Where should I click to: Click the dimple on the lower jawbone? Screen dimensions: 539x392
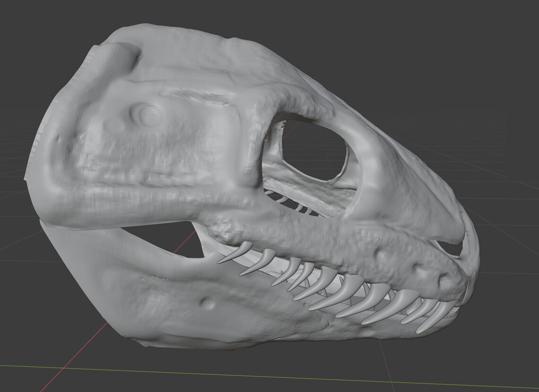point(206,302)
